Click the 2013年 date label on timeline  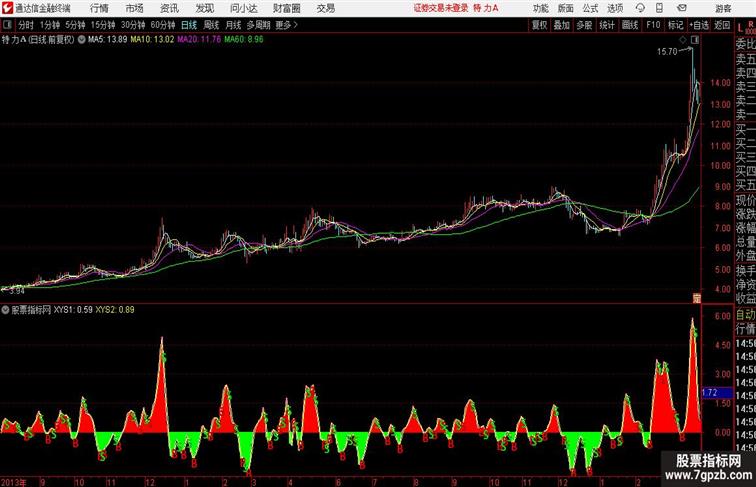pyautogui.click(x=14, y=482)
